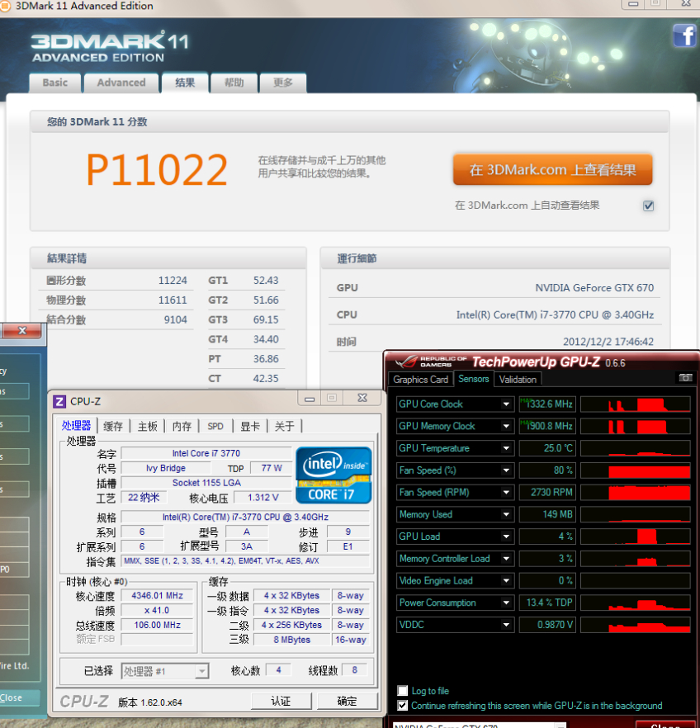
Task: Click the 认证 validate button in CPU-Z
Action: point(281,701)
